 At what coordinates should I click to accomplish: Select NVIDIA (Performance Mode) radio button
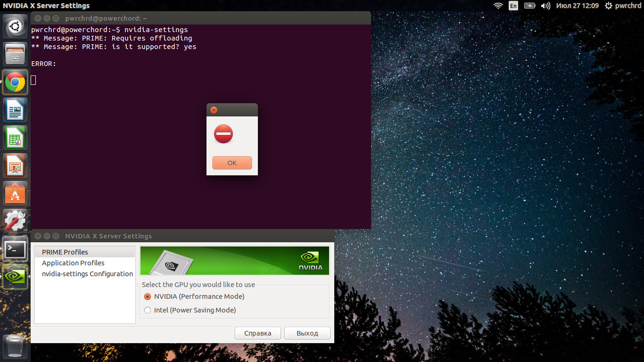point(148,296)
